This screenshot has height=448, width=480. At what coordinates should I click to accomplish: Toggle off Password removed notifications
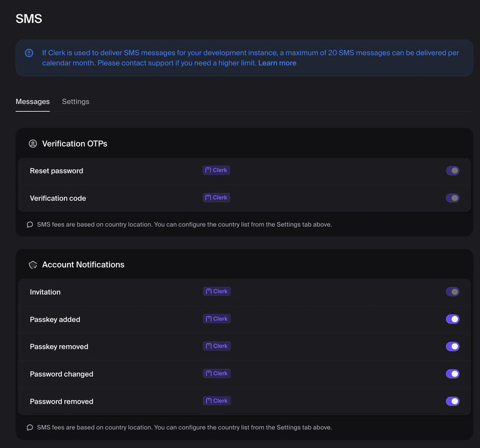452,401
